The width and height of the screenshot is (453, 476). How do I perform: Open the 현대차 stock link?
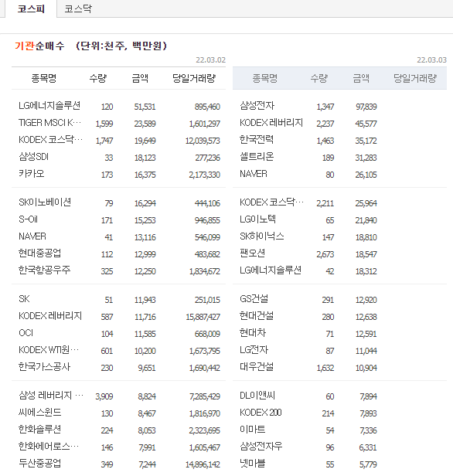[253, 333]
